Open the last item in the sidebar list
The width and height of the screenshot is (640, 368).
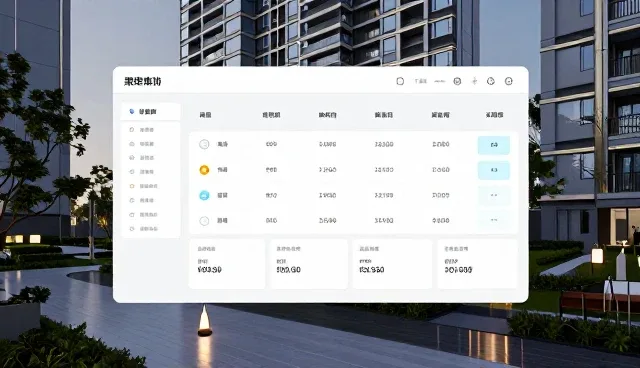click(151, 229)
